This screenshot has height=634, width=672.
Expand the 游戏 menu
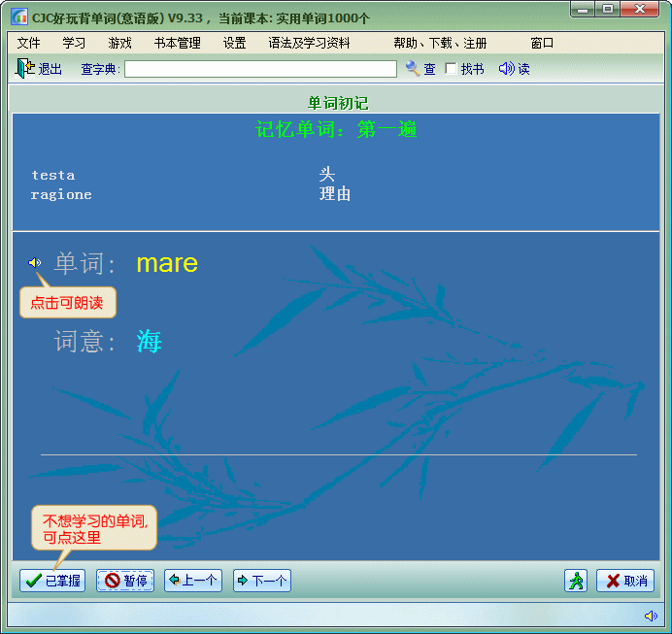(x=120, y=44)
